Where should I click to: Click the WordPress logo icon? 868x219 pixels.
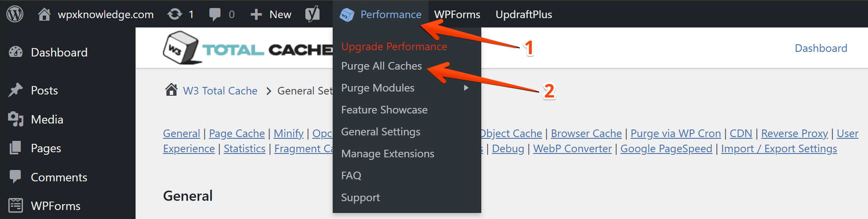[14, 14]
